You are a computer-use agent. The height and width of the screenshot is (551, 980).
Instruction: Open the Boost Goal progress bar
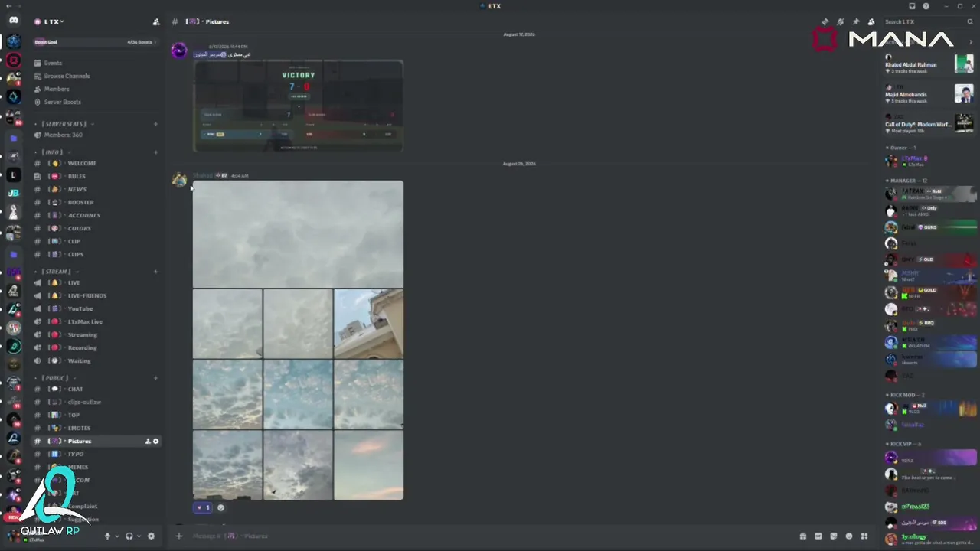[96, 42]
